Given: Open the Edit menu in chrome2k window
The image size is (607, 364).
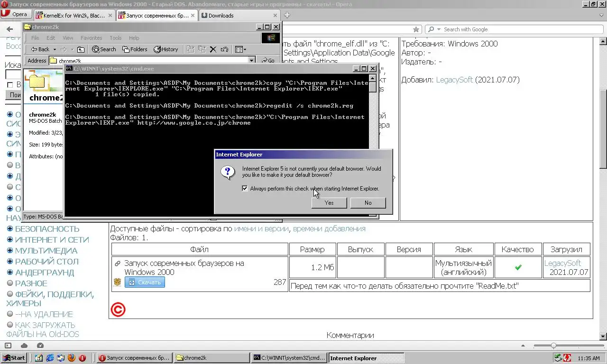Looking at the screenshot, I should pos(51,38).
